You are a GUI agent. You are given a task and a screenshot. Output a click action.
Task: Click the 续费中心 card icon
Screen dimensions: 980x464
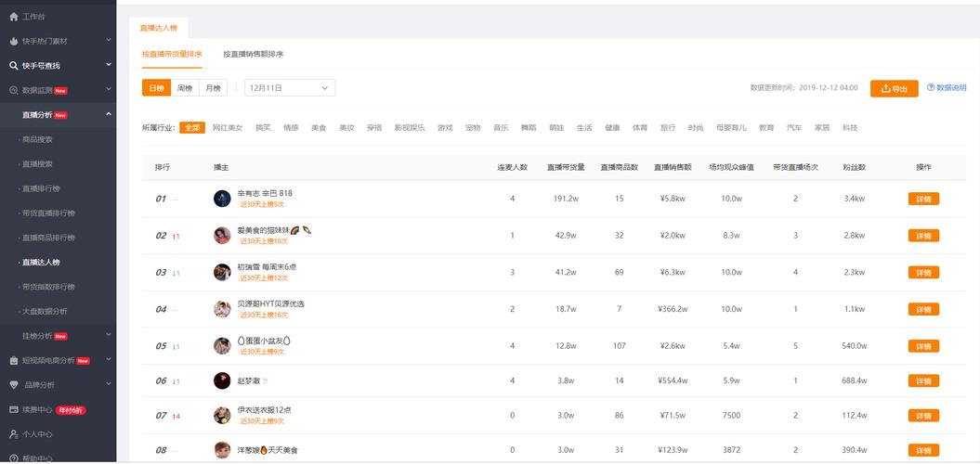coord(13,409)
